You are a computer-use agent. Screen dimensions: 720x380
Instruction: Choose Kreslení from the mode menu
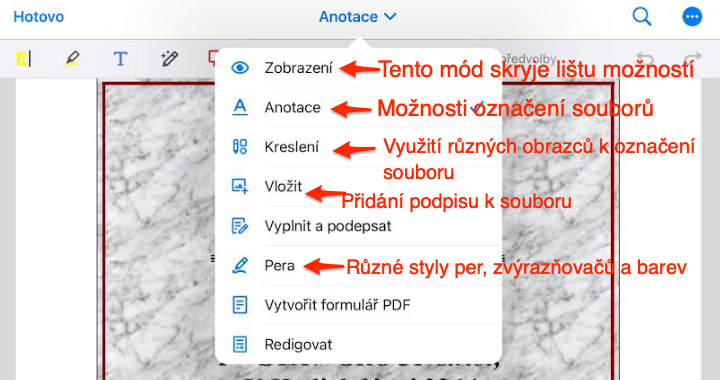tap(358, 147)
